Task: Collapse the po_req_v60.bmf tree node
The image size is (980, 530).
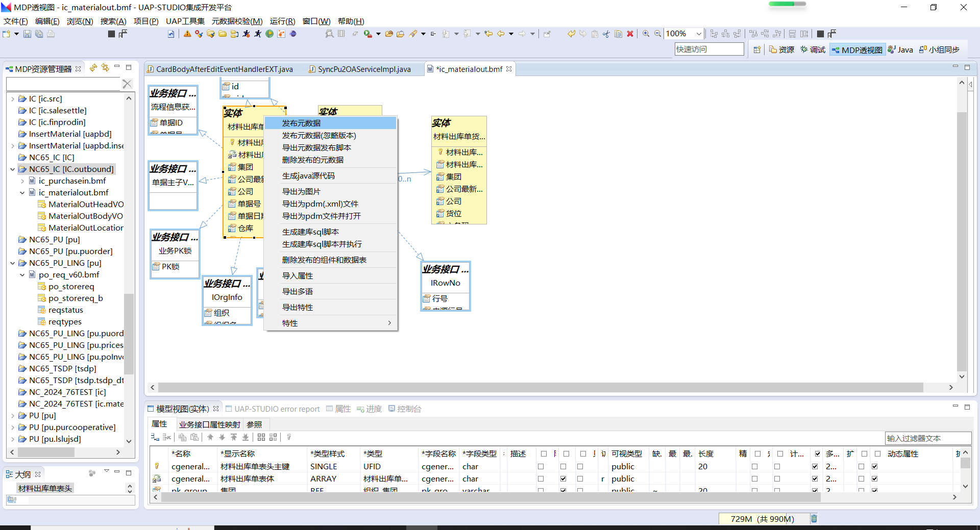Action: (22, 275)
